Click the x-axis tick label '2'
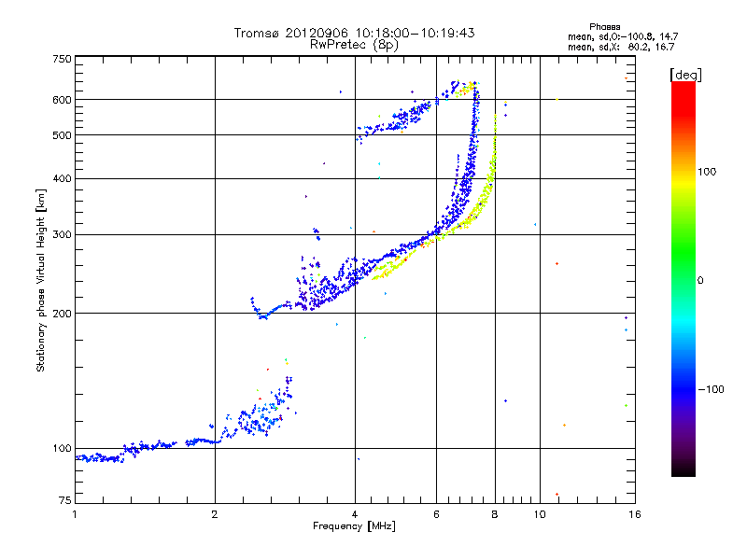 point(215,514)
